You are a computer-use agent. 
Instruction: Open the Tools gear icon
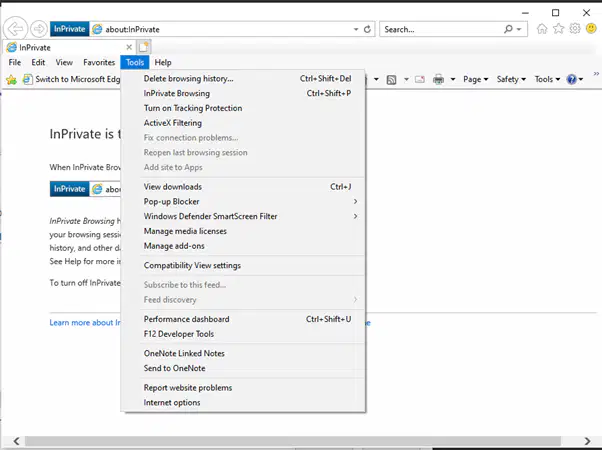coord(575,29)
